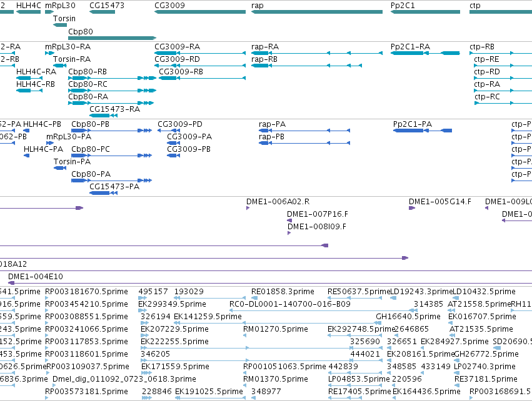Click the rap-PA protein label
The width and height of the screenshot is (532, 401).
[x=272, y=124]
